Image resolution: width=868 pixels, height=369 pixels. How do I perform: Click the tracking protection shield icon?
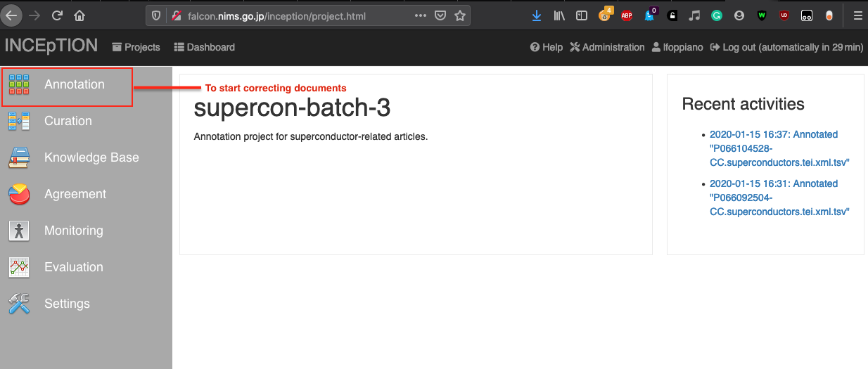(158, 15)
